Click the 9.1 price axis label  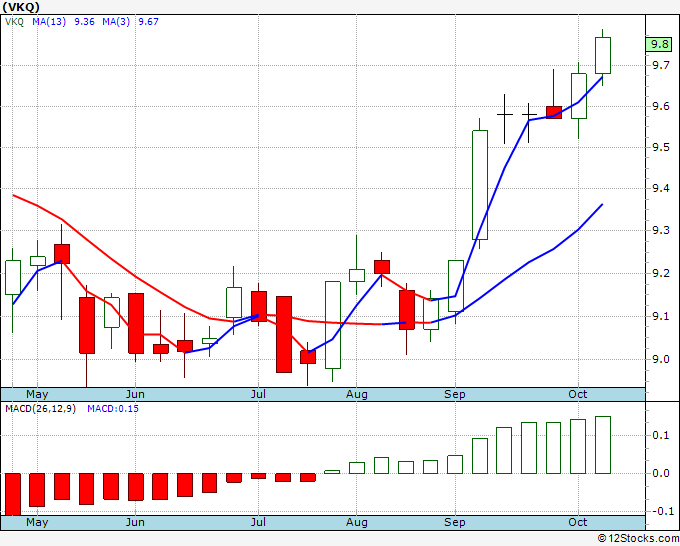point(660,317)
